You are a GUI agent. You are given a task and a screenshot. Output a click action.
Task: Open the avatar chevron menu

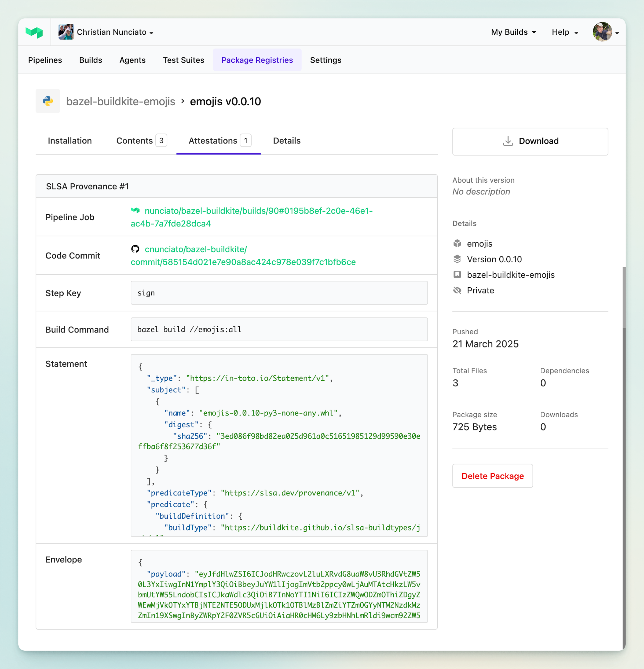point(618,33)
